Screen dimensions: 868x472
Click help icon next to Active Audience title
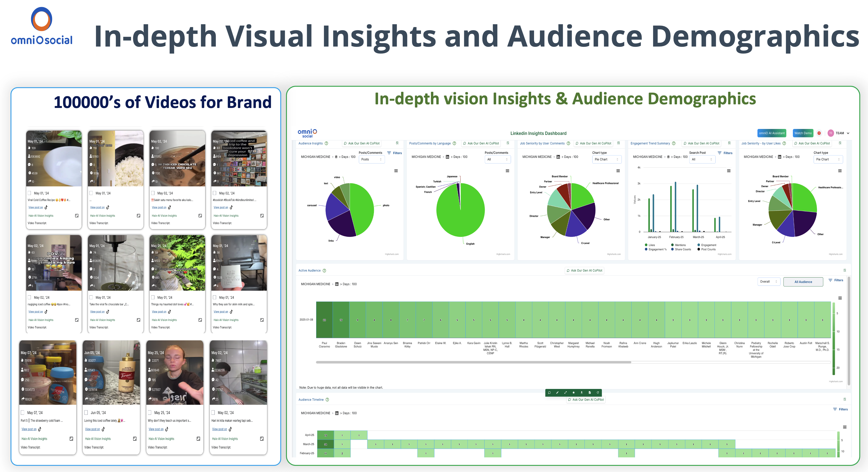click(325, 271)
